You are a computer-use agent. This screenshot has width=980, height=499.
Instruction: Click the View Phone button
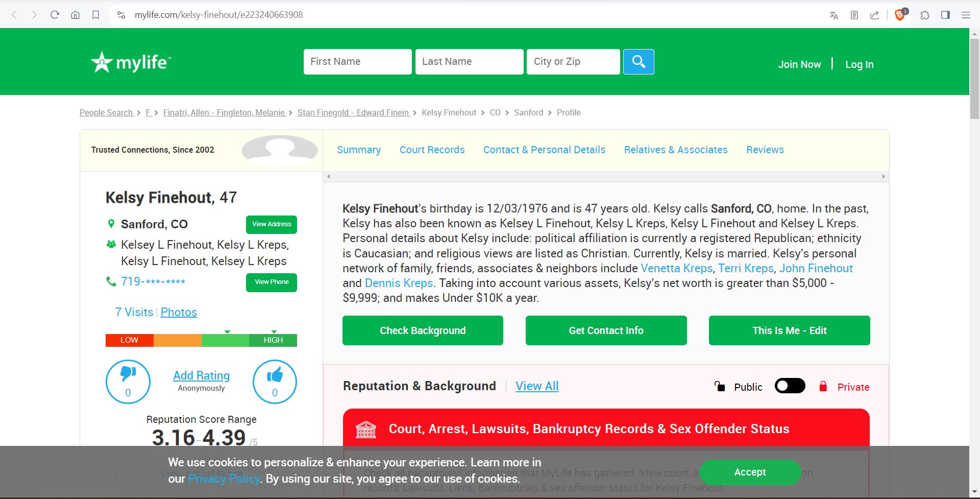click(x=272, y=282)
